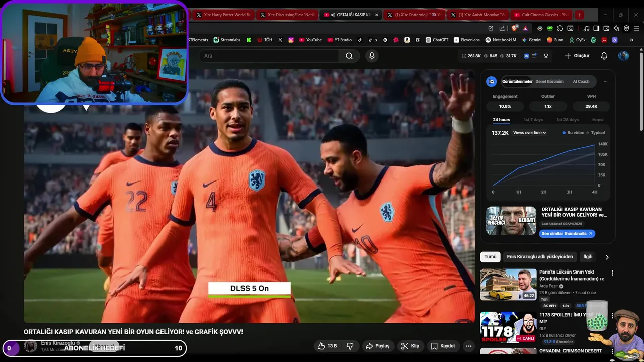The width and height of the screenshot is (644, 362).
Task: Save video with Kaydet button
Action: (x=443, y=346)
